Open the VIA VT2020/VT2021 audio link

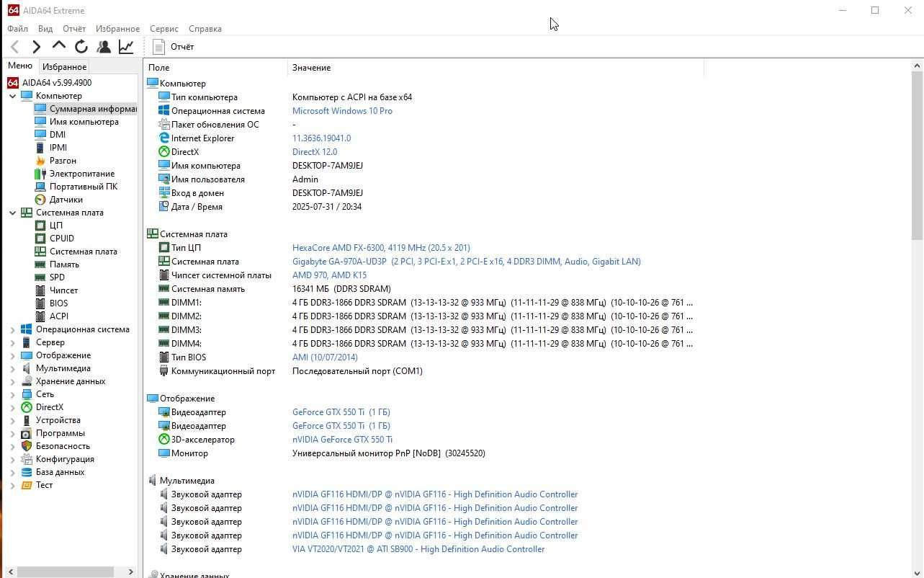(x=418, y=549)
